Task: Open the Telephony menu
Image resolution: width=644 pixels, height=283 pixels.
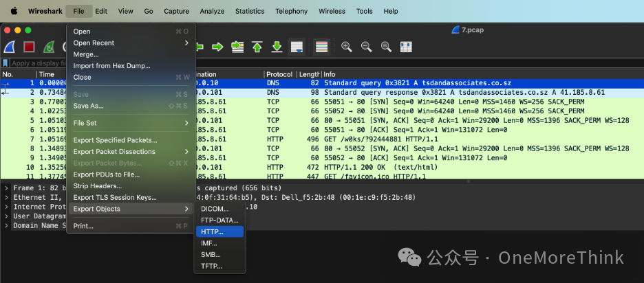Action: pyautogui.click(x=291, y=12)
